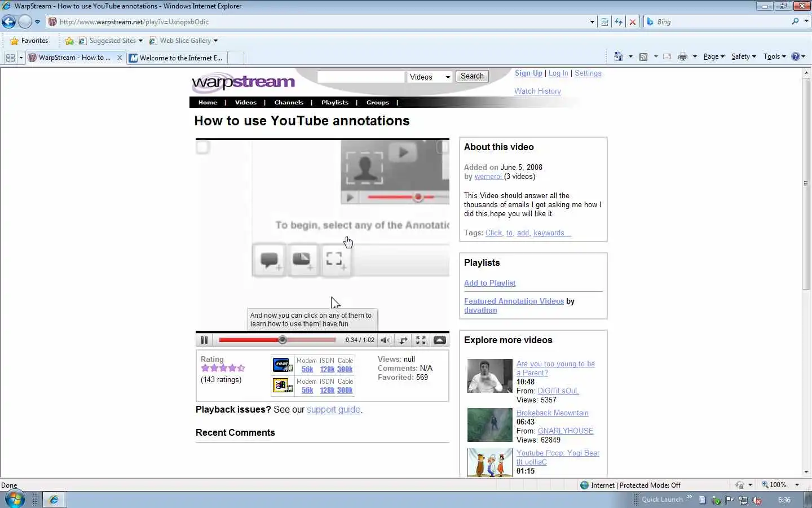Click the Search button

(472, 76)
